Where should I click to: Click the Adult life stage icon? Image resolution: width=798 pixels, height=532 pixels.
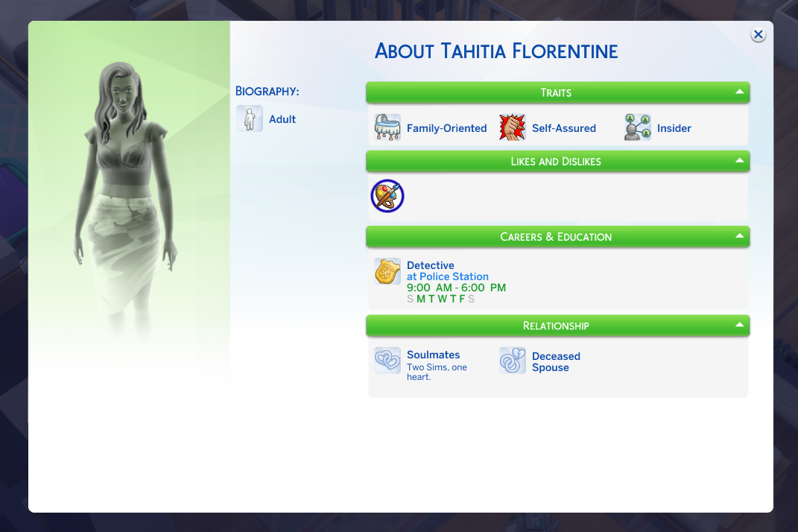[x=250, y=119]
